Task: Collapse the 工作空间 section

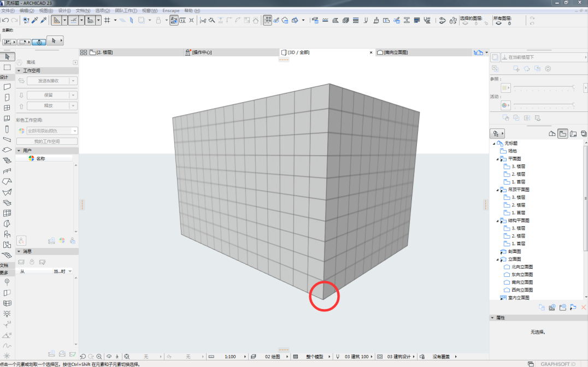Action: tap(19, 70)
